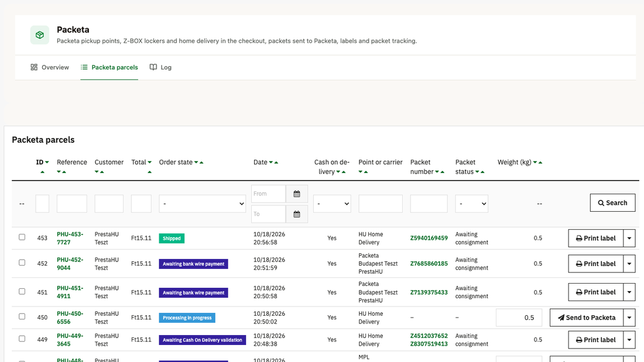644x362 pixels.
Task: Sort Order state ascending arrow
Action: 201,163
